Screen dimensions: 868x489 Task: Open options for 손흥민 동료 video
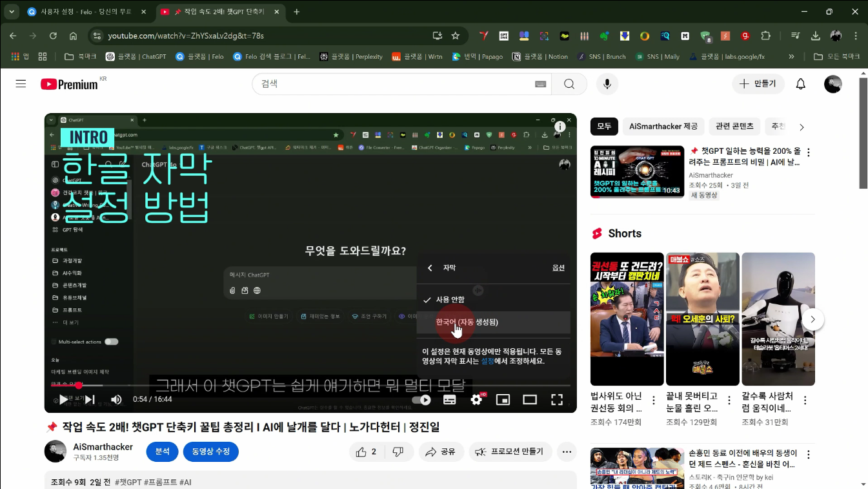808,455
